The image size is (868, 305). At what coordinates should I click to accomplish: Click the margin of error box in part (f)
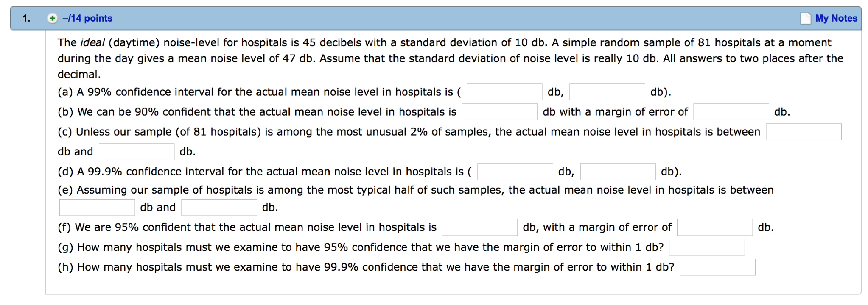[714, 227]
